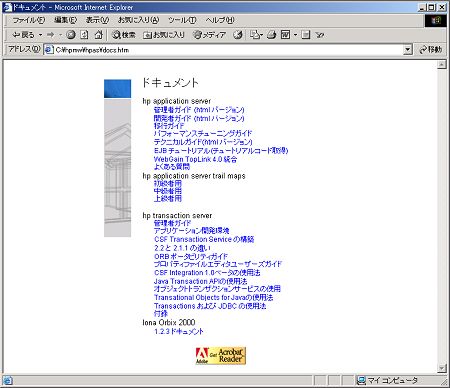Click the Print toolbar icon
450x388 pixels.
click(272, 35)
